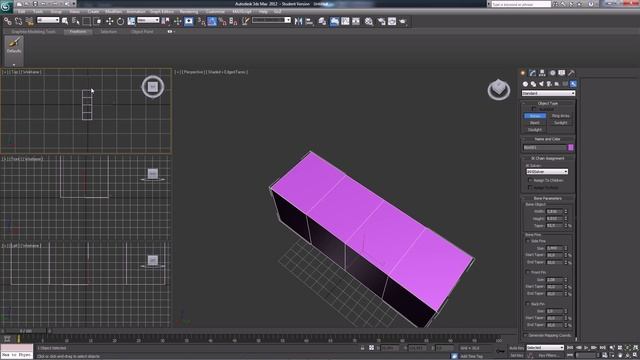This screenshot has height=360, width=640.
Task: Click the Biped button
Action: pos(535,123)
